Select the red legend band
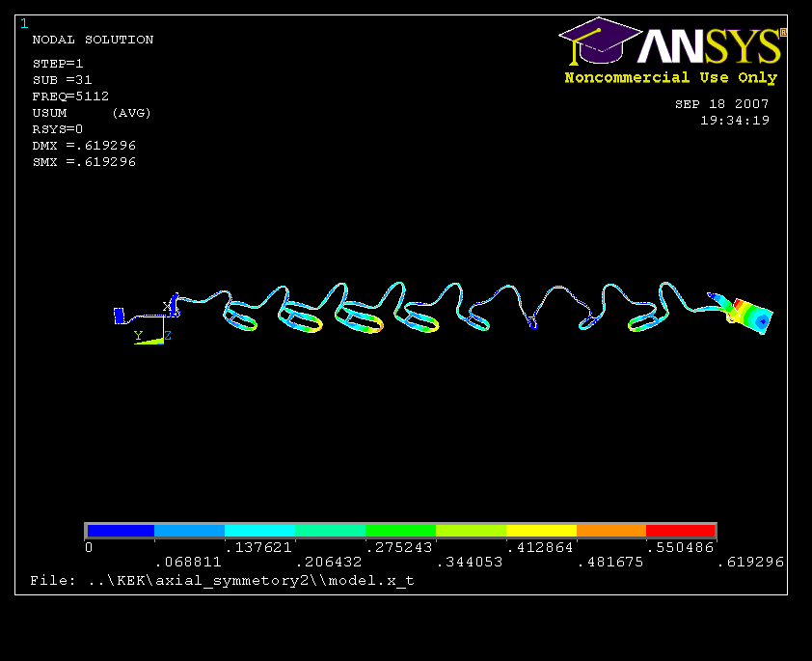This screenshot has height=661, width=812. click(681, 531)
